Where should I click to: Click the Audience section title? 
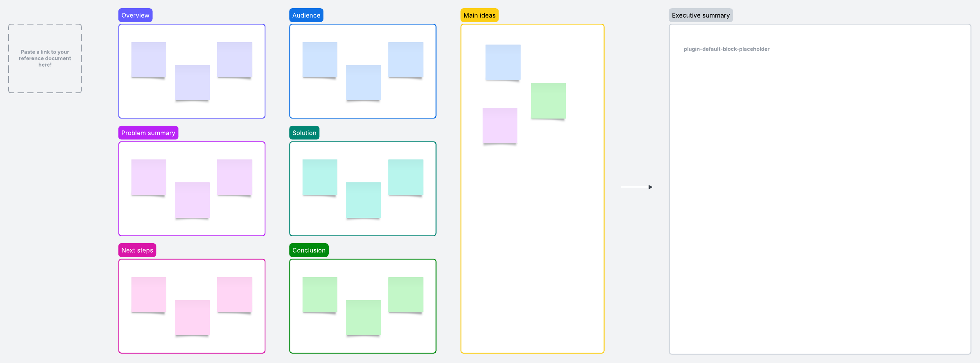click(x=306, y=16)
